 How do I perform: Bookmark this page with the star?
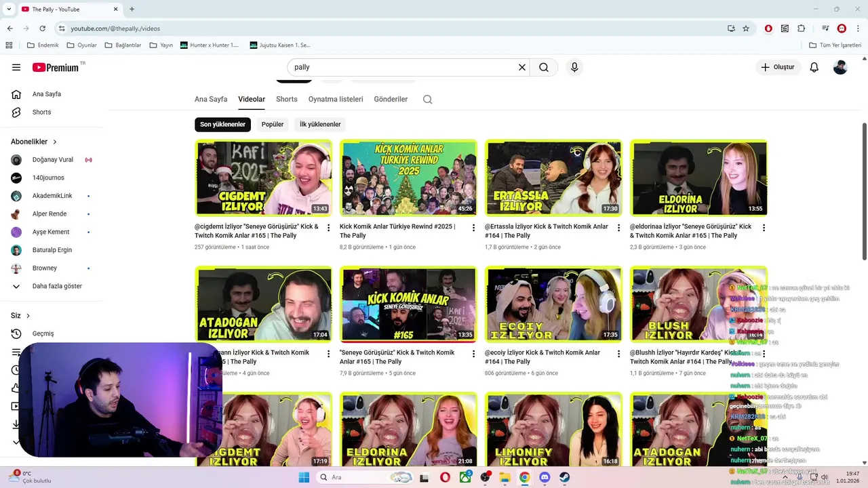tap(746, 28)
